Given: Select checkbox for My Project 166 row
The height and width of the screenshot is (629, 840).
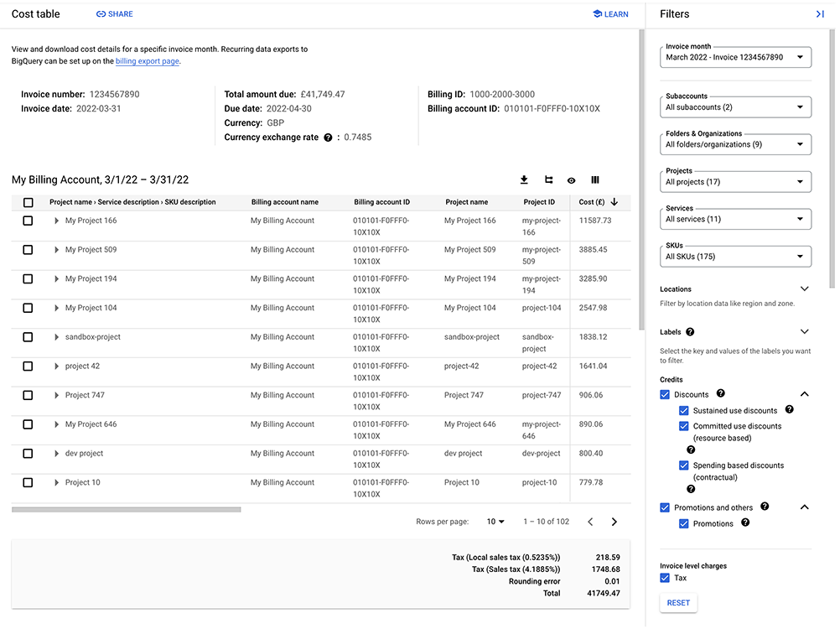Looking at the screenshot, I should pyautogui.click(x=28, y=221).
